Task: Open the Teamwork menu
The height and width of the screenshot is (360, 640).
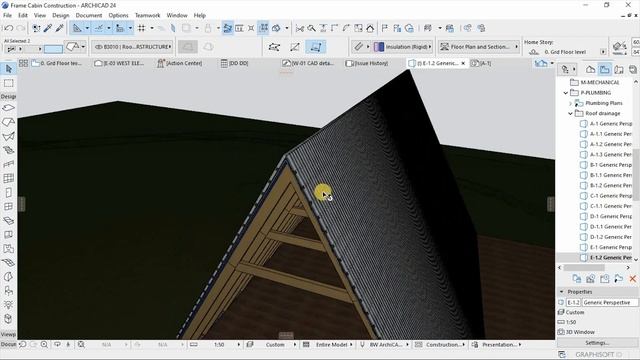Action: point(147,15)
